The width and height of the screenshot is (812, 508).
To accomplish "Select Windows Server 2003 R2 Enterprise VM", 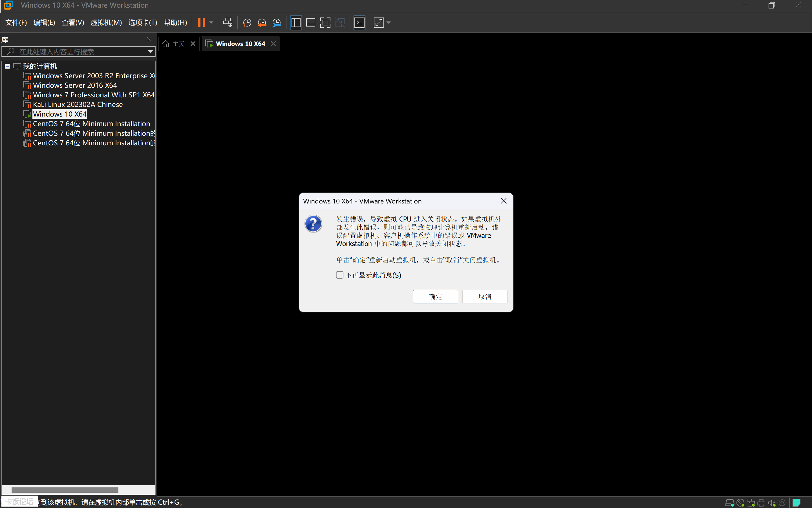I will coord(94,76).
